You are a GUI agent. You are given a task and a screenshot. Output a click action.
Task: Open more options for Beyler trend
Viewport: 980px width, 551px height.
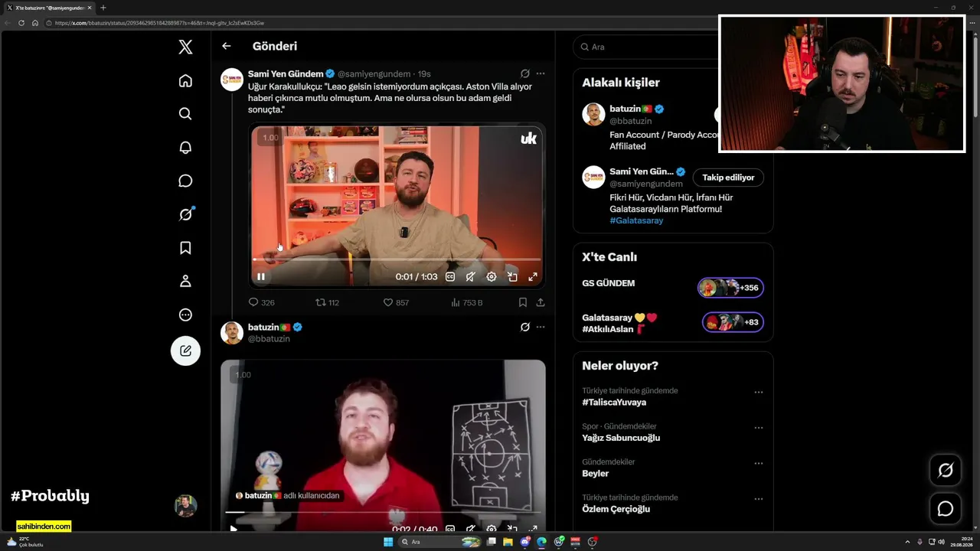click(759, 463)
